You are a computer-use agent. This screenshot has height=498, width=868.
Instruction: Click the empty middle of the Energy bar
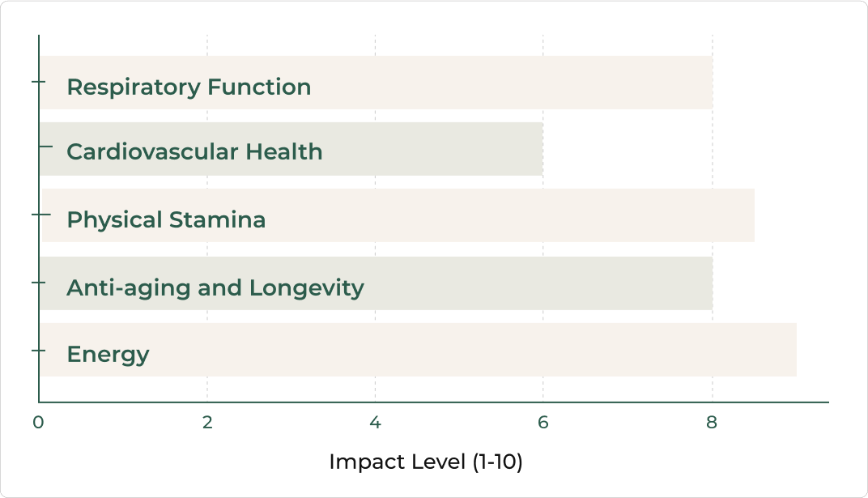[x=486, y=350]
